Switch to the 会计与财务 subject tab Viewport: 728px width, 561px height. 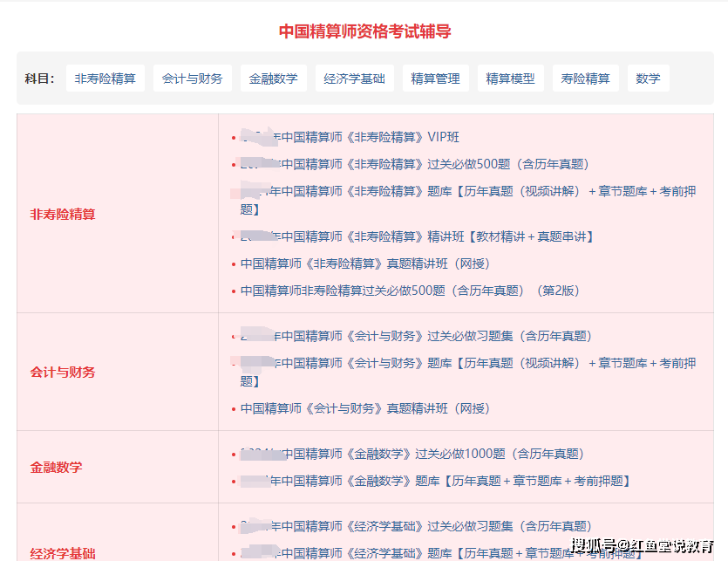click(x=192, y=79)
